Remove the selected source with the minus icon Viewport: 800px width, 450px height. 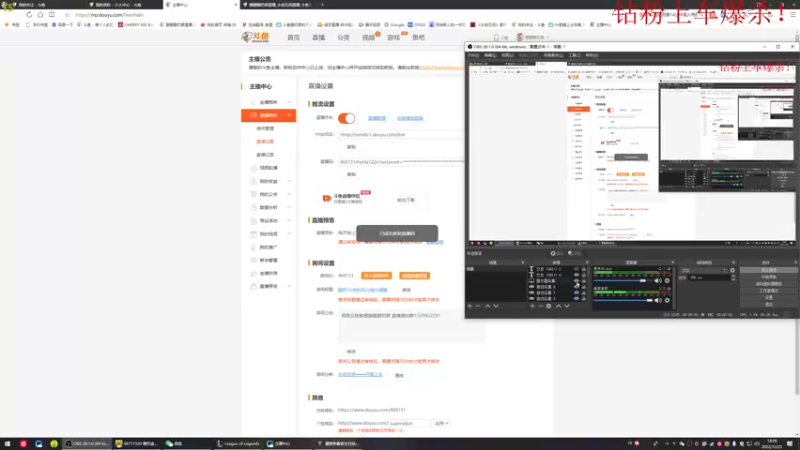pyautogui.click(x=540, y=306)
